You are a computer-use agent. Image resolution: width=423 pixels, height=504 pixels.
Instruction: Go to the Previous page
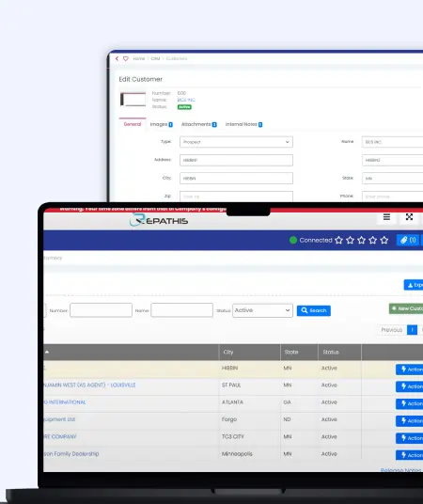point(391,330)
